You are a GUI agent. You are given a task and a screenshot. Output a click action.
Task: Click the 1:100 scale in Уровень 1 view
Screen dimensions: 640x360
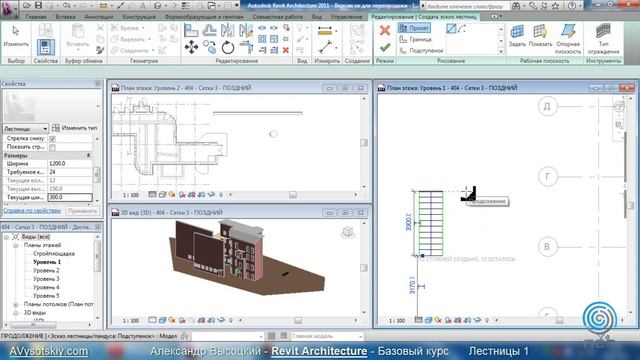[396, 321]
